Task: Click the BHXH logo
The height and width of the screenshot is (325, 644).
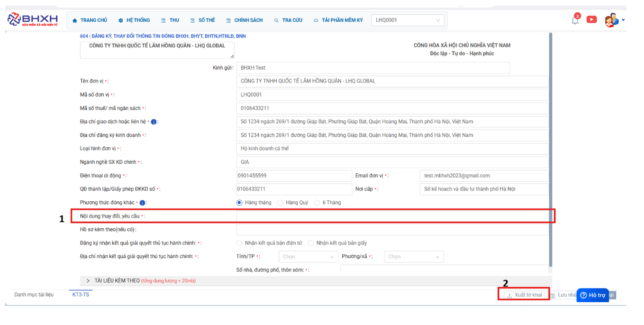Action: coord(33,19)
